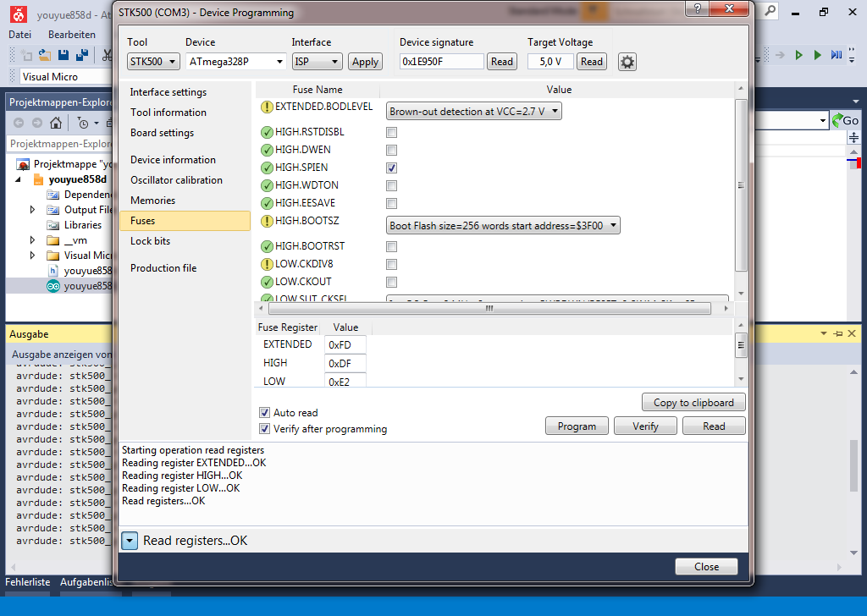The height and width of the screenshot is (616, 867).
Task: Switch to the Fehlerliste tab
Action: 28,582
